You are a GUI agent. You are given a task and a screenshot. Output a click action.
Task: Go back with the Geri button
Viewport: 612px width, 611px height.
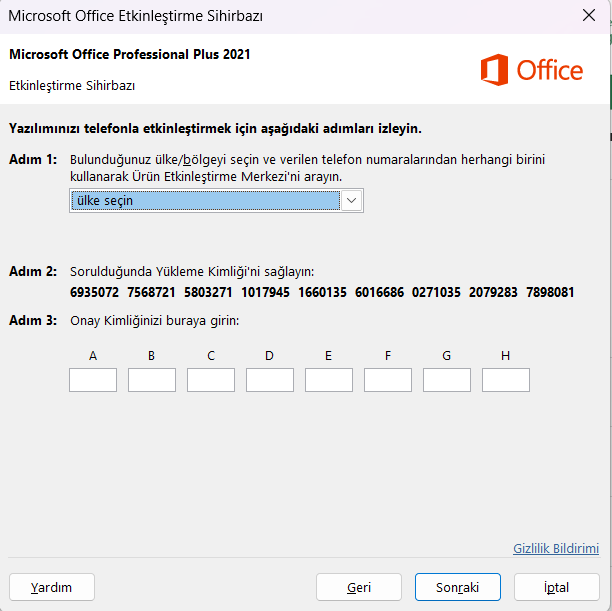pos(359,587)
